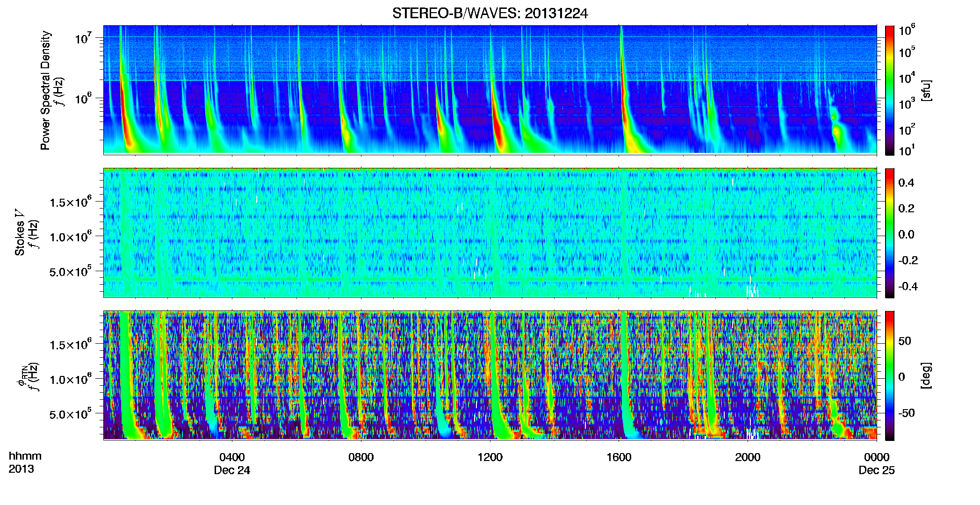Click the 0800 time axis label
The height and width of the screenshot is (505, 980).
(361, 457)
